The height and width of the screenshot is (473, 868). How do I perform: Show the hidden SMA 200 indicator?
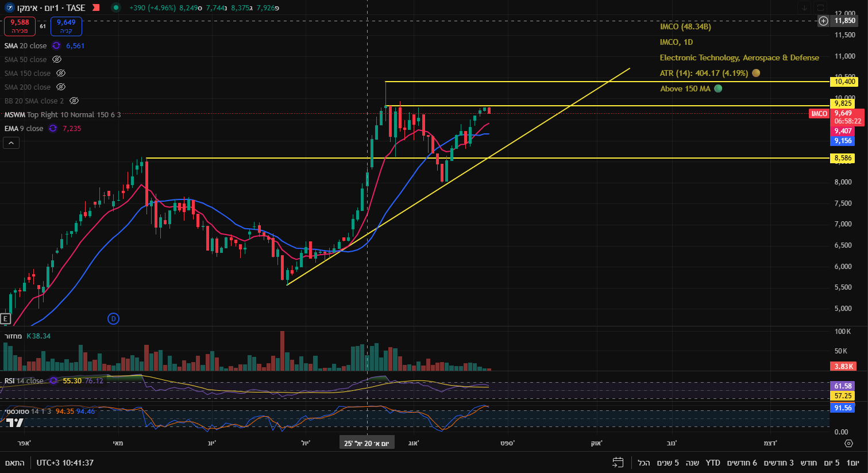[61, 87]
